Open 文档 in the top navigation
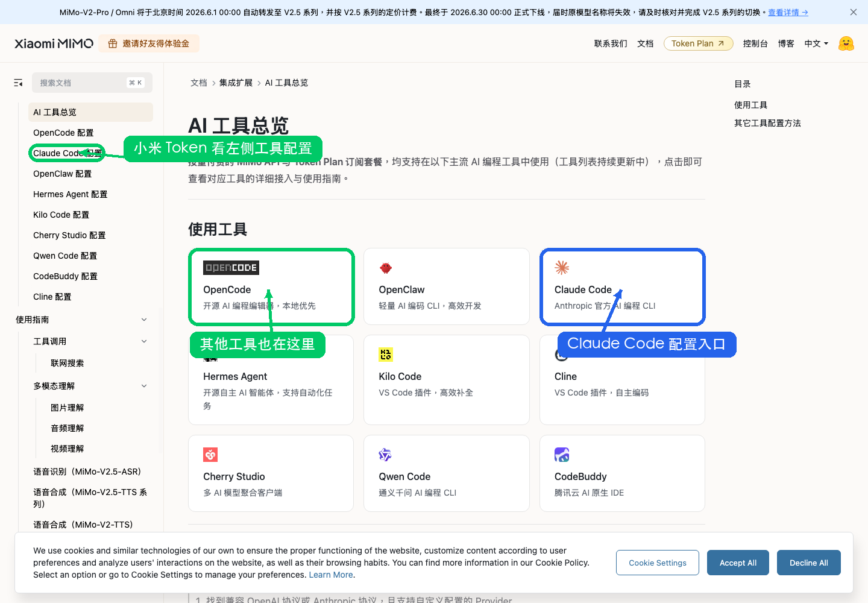This screenshot has width=868, height=603. pos(646,43)
